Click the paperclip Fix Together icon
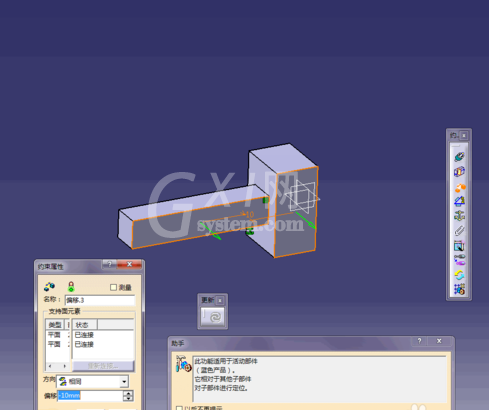Screen dimensions: 489x410 460,231
